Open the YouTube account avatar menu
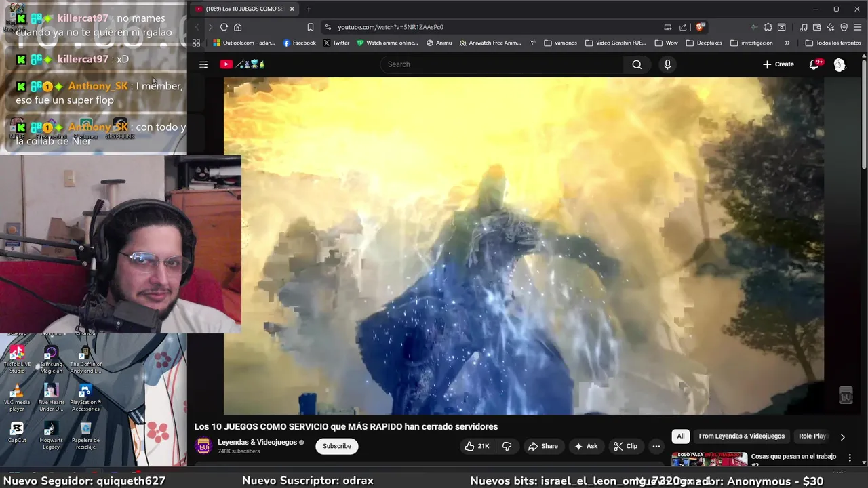Viewport: 868px width, 488px height. 840,64
